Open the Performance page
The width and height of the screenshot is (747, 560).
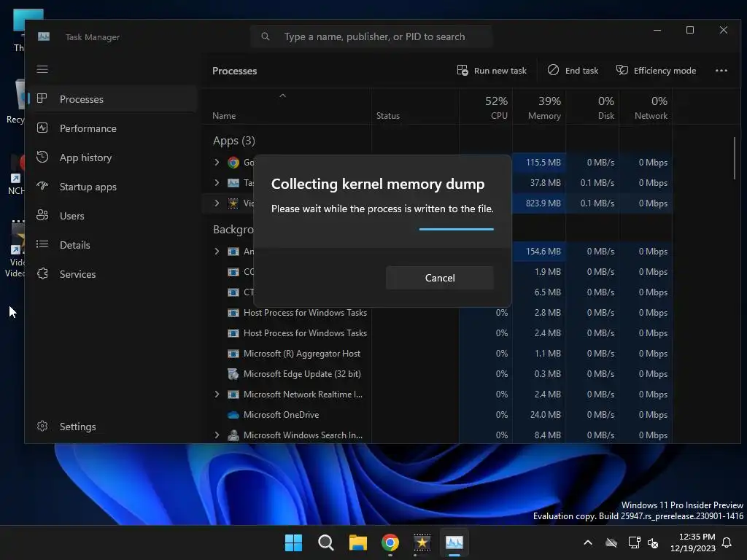112,128
